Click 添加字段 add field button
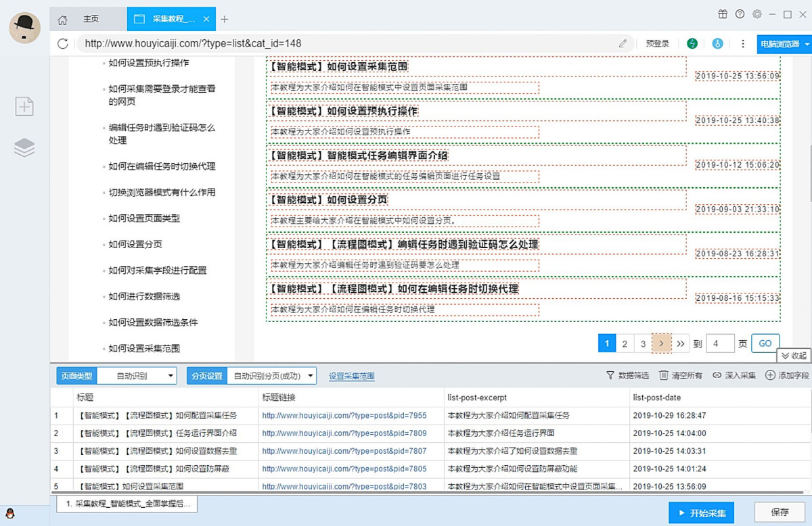 [787, 375]
